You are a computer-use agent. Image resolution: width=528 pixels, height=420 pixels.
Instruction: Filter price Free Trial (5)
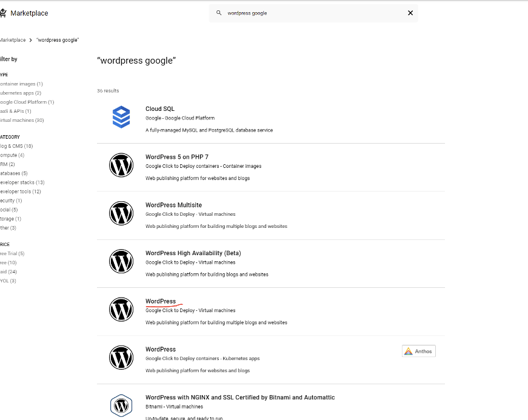click(12, 253)
